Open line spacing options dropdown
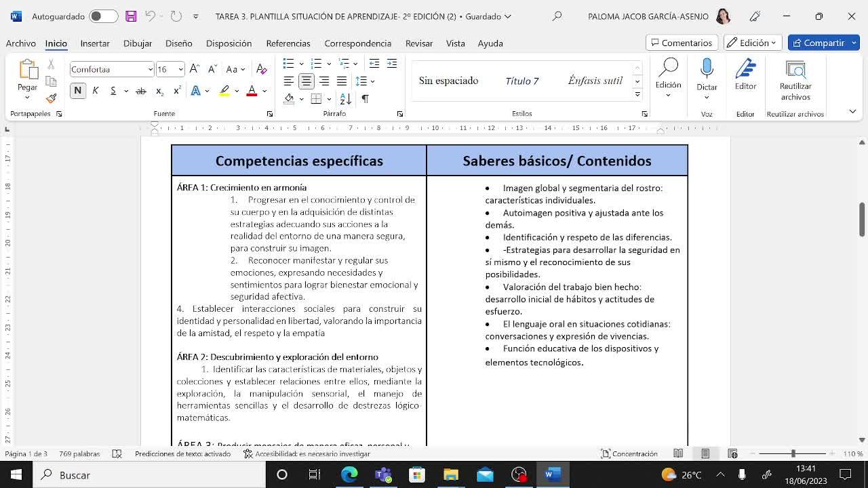 click(x=365, y=81)
